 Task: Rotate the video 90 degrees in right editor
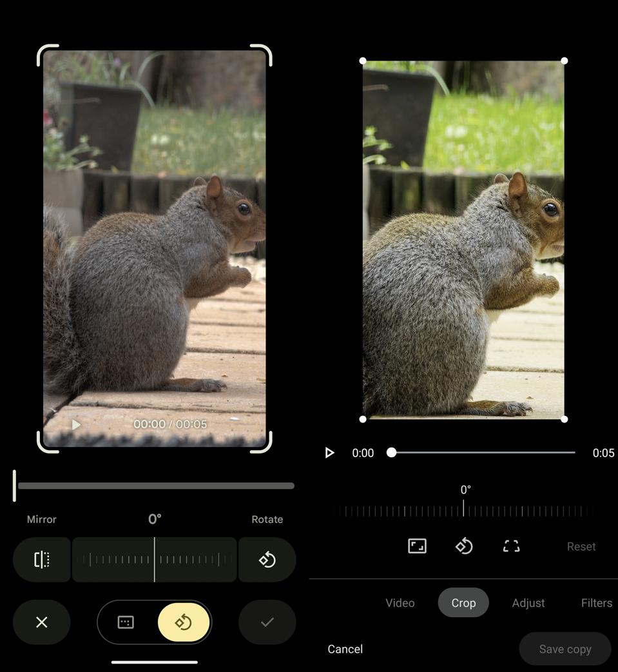tap(464, 546)
